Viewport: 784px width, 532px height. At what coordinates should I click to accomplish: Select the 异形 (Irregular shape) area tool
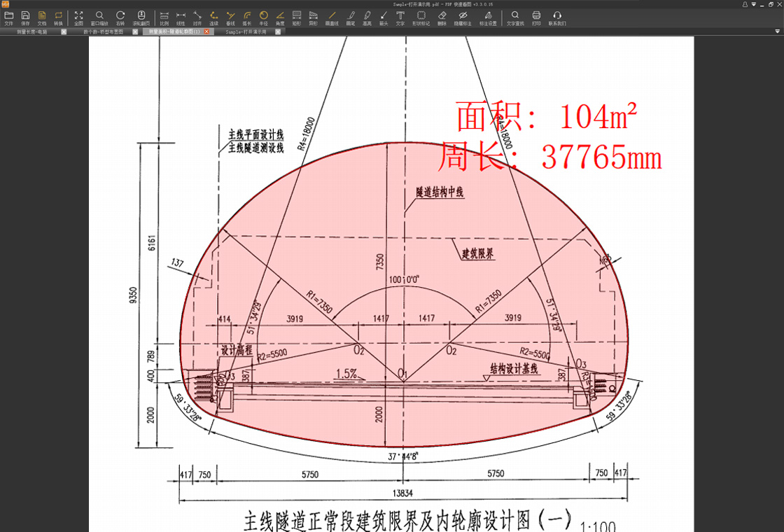click(x=313, y=18)
